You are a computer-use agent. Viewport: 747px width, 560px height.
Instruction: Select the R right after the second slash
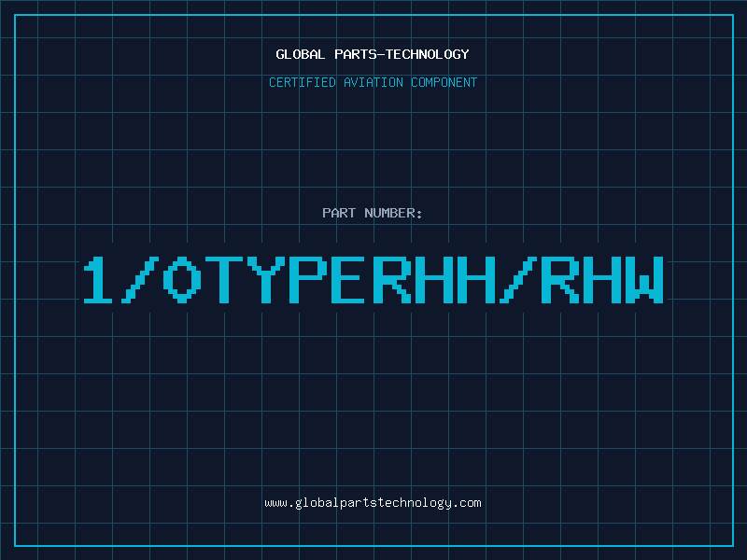pyautogui.click(x=560, y=280)
